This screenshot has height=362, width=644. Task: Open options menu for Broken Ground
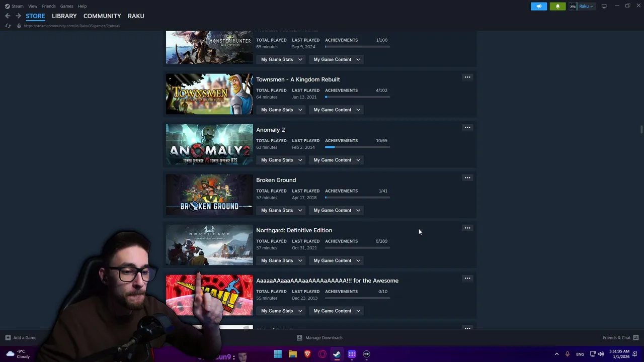[467, 178]
